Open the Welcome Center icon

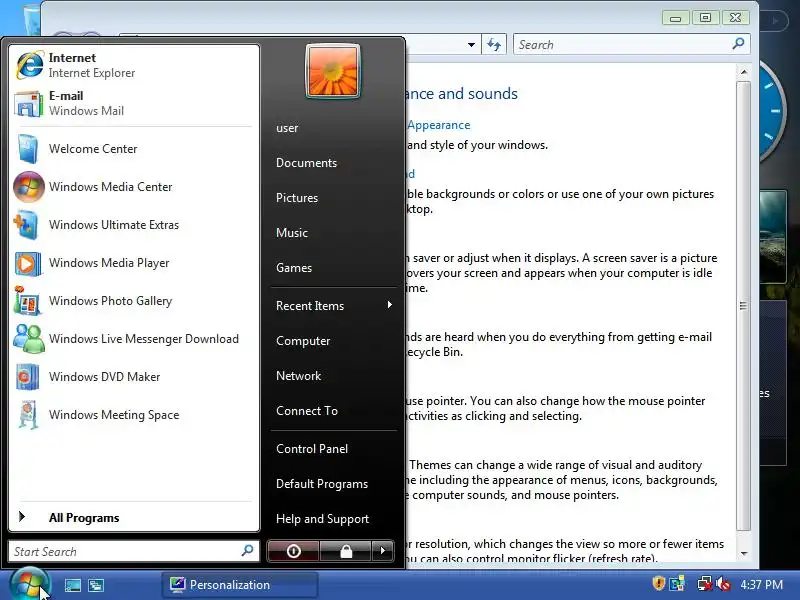[28, 148]
